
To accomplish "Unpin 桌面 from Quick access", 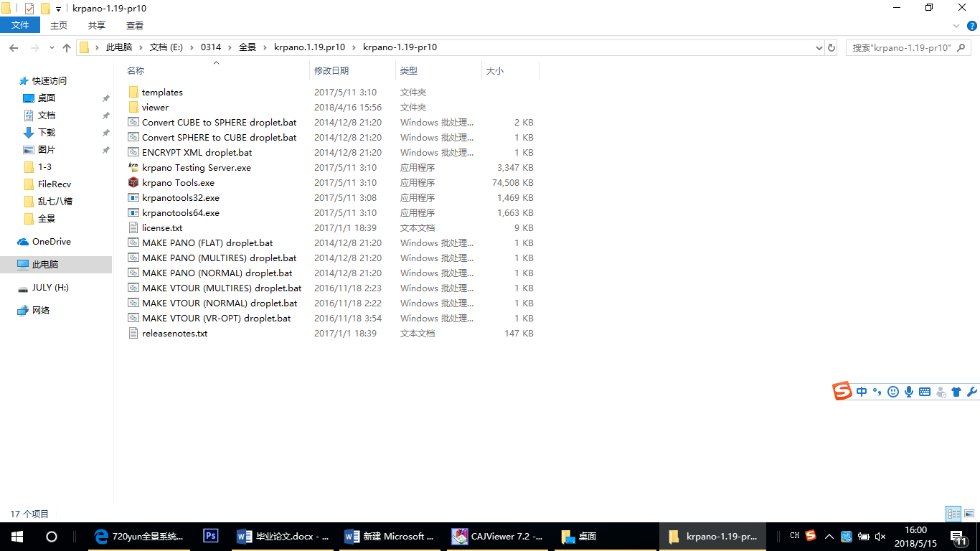I will click(105, 98).
